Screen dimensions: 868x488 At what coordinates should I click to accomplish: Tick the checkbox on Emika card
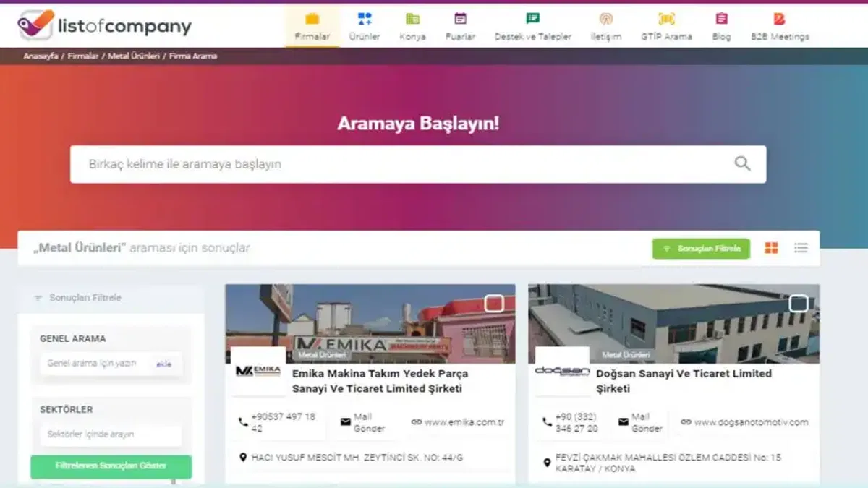click(x=494, y=304)
